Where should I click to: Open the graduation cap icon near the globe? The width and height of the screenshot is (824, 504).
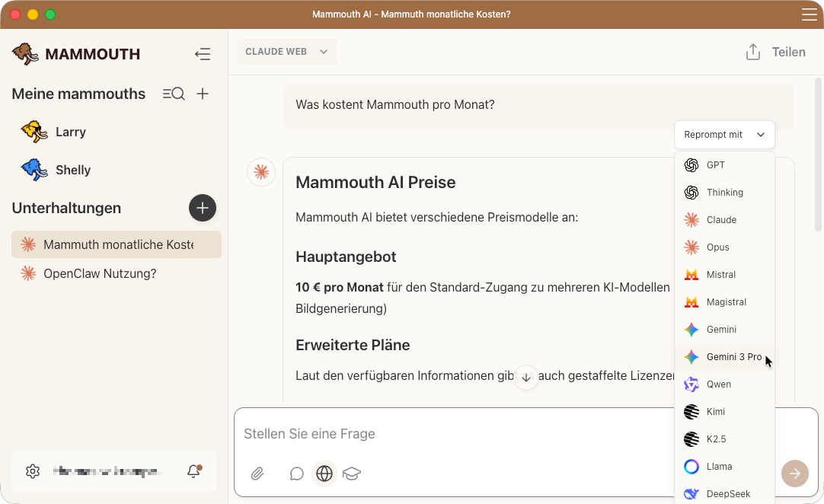click(x=352, y=474)
